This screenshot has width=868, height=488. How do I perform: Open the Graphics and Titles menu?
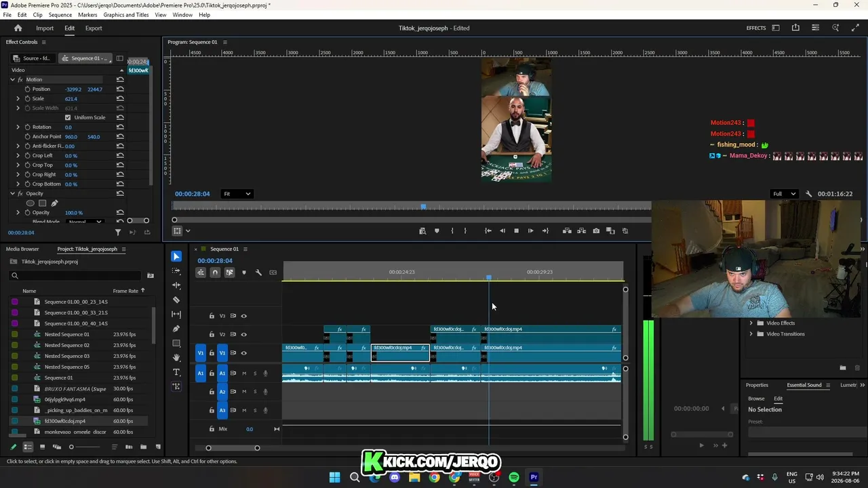[x=126, y=14]
